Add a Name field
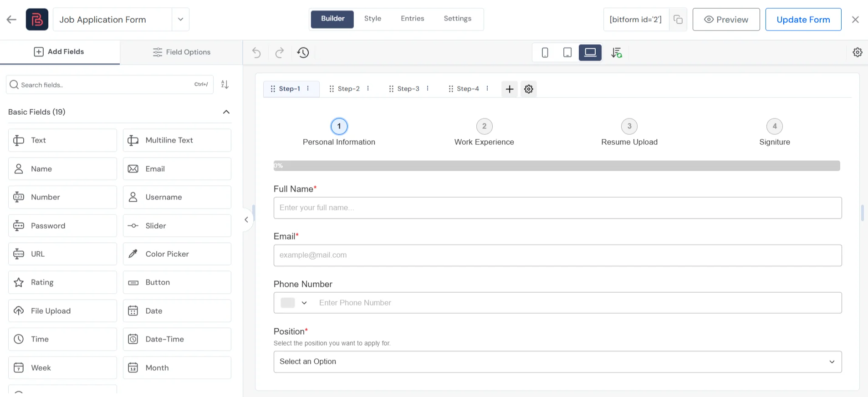868x397 pixels. (62, 169)
